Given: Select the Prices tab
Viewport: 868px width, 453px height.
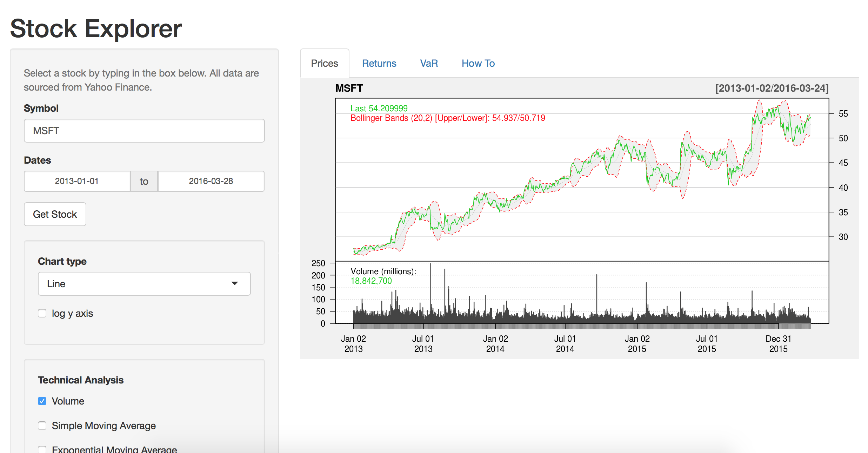Looking at the screenshot, I should (324, 63).
